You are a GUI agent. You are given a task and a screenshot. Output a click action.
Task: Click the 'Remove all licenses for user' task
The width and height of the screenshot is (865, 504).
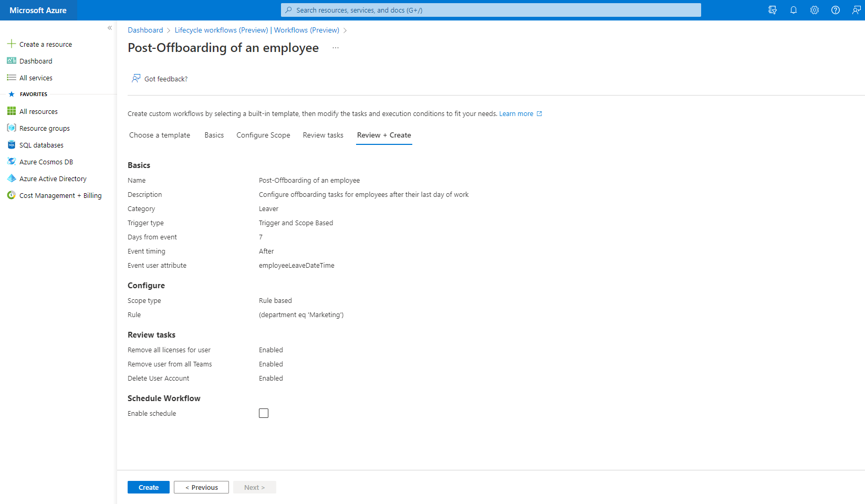coord(169,350)
